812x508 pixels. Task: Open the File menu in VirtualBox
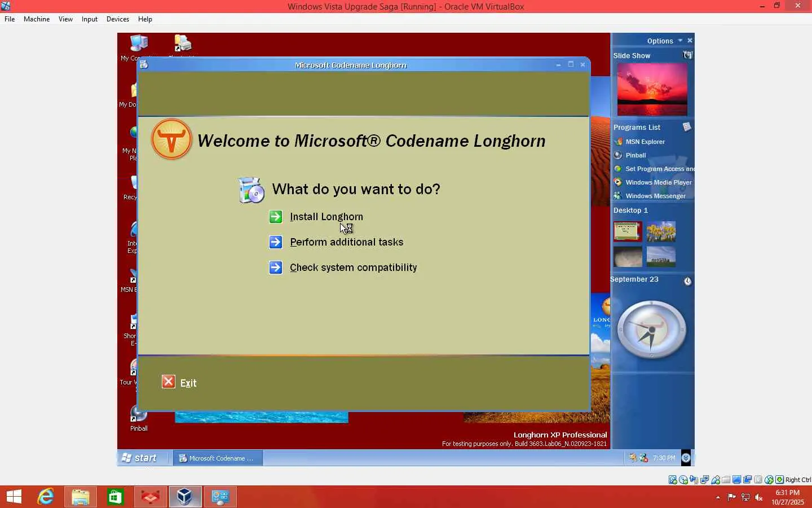10,19
